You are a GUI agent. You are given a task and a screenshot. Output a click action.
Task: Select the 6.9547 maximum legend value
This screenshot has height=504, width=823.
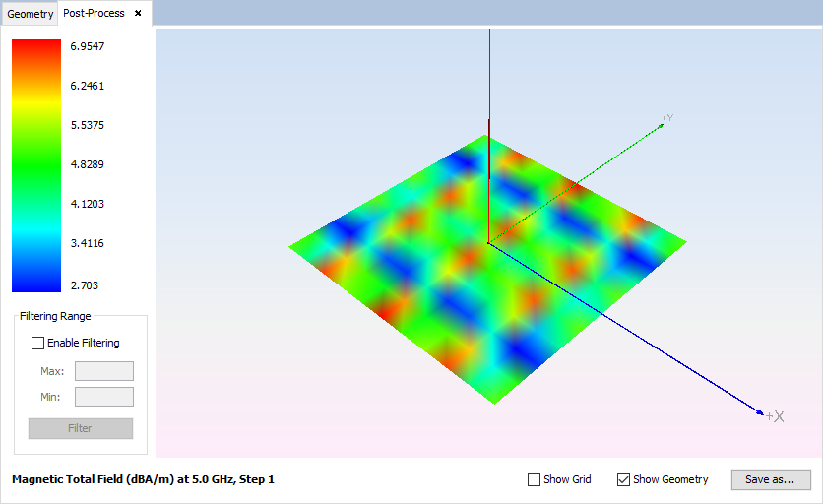click(87, 46)
